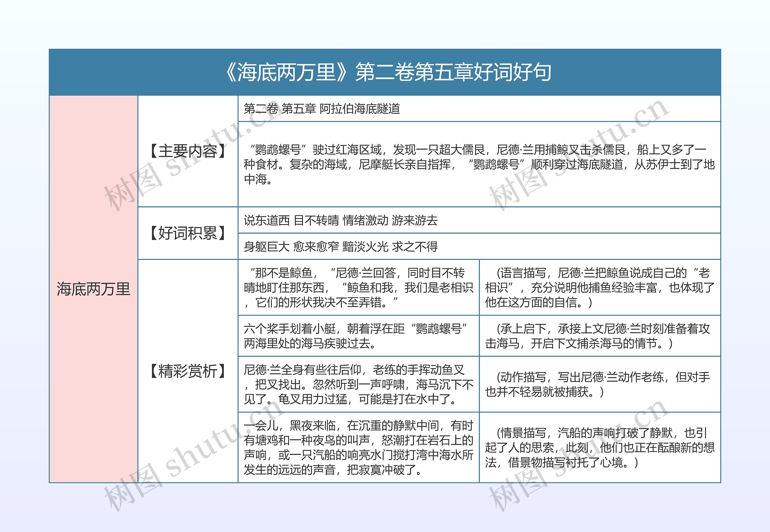This screenshot has width=770, height=532.
Task: Select the 【精彩赏析】 cell
Action: 188,371
